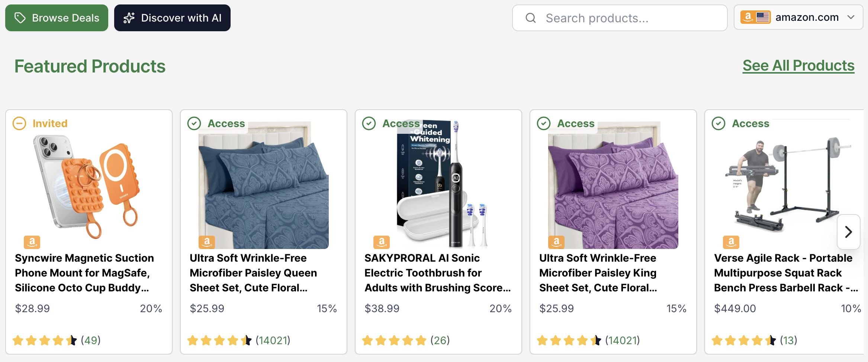Click the Invited status icon on Syncwire
This screenshot has width=868, height=362.
click(x=19, y=123)
